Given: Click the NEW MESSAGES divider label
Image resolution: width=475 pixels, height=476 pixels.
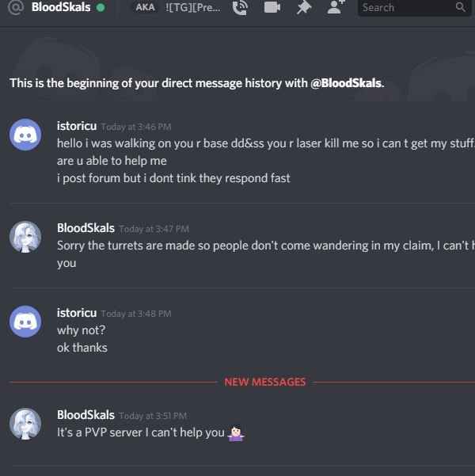Looking at the screenshot, I should pyautogui.click(x=265, y=382).
